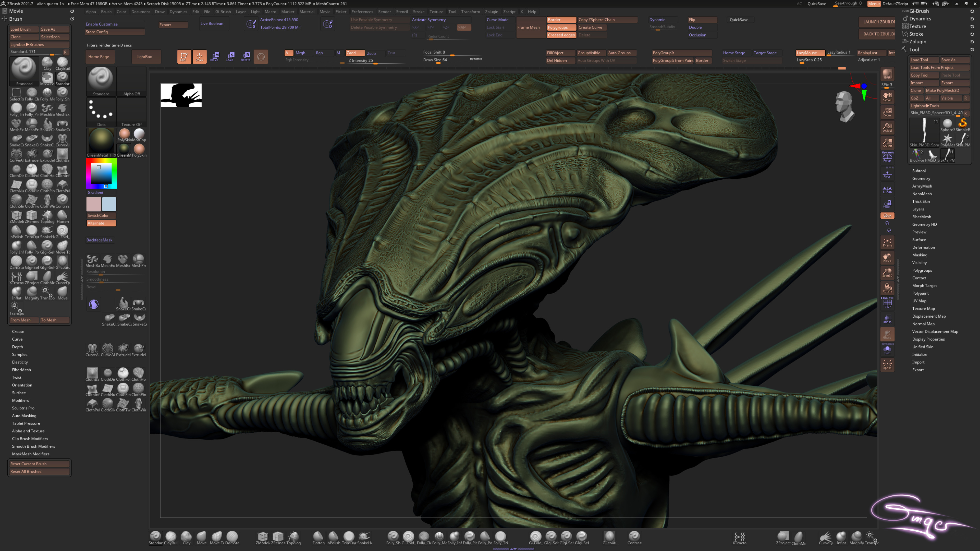Toggle Solo mode
The width and height of the screenshot is (980, 551).
(x=887, y=349)
